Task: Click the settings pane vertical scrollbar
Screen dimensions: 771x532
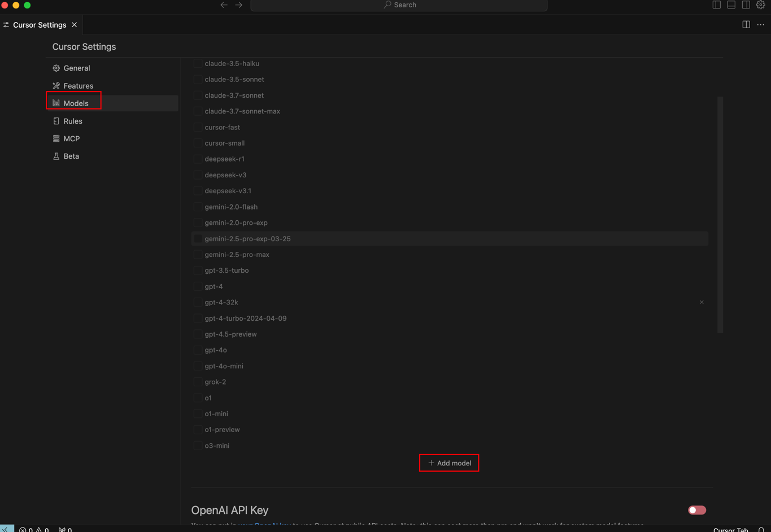Action: click(x=720, y=215)
